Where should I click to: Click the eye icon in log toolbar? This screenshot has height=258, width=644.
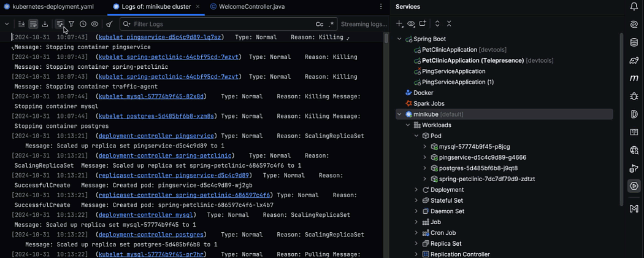tap(94, 25)
